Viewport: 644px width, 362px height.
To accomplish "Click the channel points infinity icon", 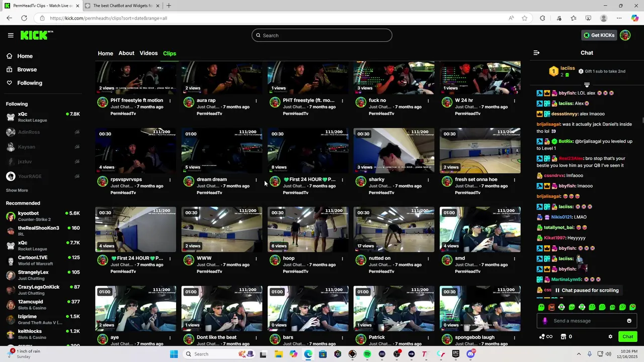I will 545,336.
